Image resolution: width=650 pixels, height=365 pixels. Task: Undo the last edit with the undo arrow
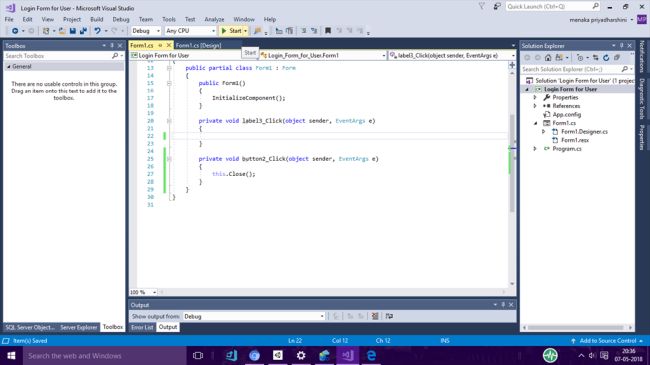click(97, 31)
